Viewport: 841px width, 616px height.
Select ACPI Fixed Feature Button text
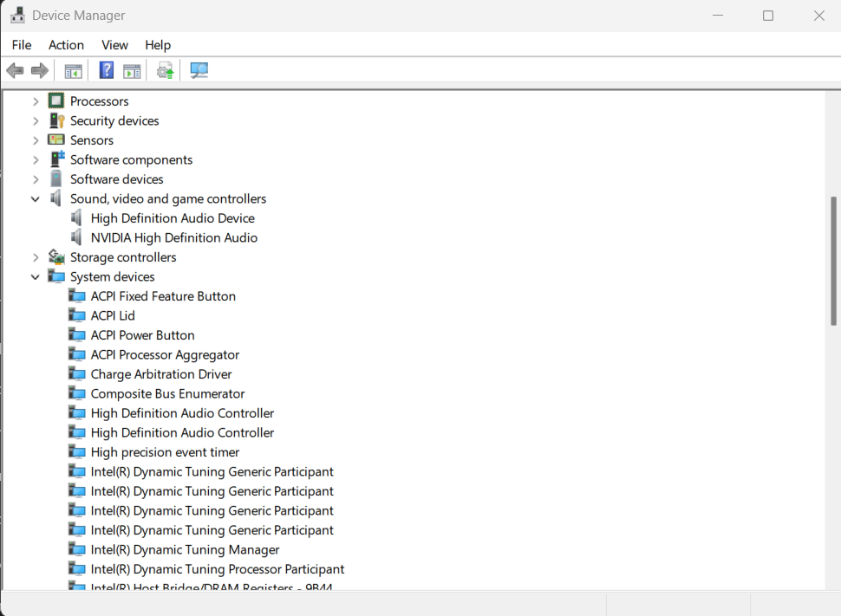click(163, 296)
